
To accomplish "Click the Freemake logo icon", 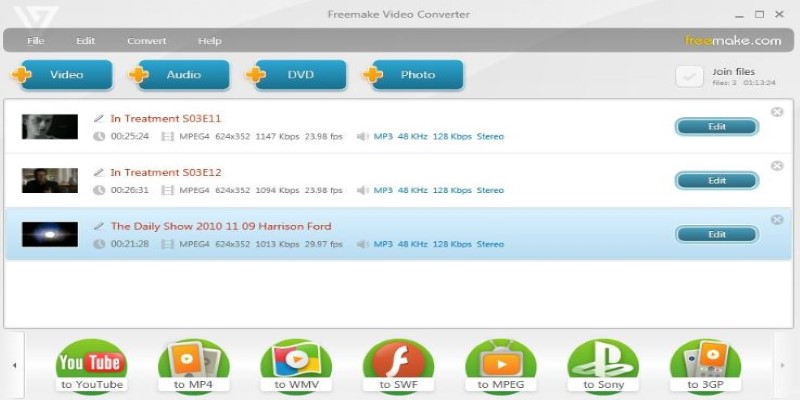I will coord(35,17).
